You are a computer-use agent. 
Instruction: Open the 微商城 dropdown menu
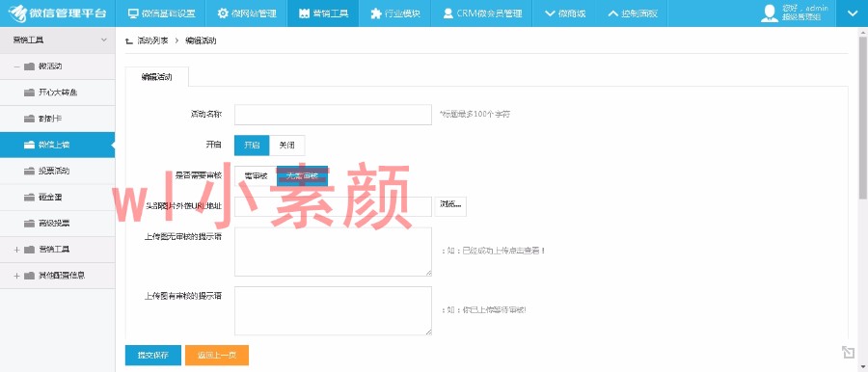pos(566,13)
